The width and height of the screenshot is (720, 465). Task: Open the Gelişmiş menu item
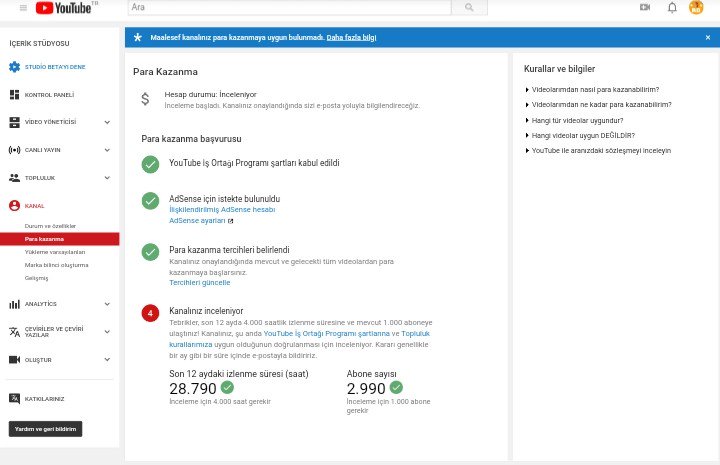[x=36, y=278]
